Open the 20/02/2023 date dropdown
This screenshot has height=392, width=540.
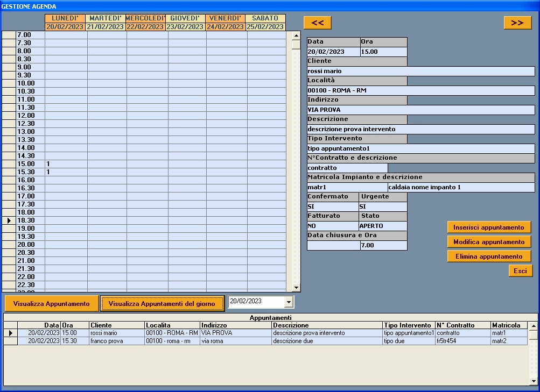289,302
